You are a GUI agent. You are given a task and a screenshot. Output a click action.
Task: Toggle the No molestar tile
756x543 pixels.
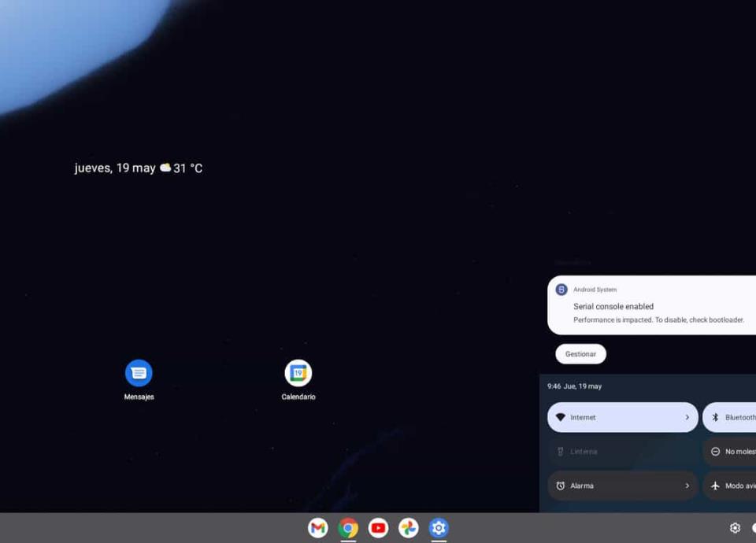730,452
